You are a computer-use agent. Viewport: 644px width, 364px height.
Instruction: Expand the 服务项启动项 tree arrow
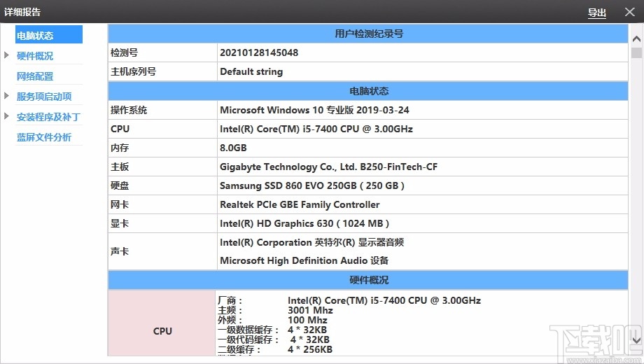tap(6, 96)
